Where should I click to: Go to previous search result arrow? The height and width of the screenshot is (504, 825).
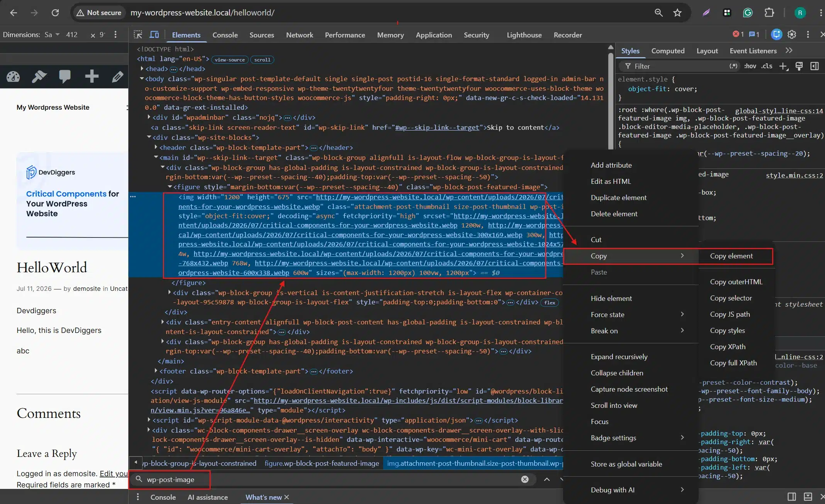point(547,479)
